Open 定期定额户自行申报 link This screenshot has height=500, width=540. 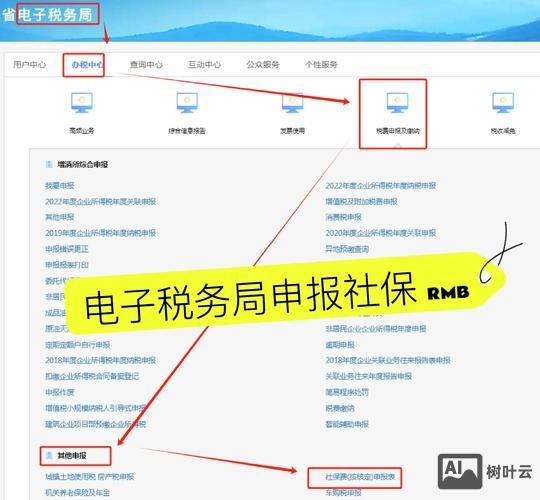(x=77, y=345)
